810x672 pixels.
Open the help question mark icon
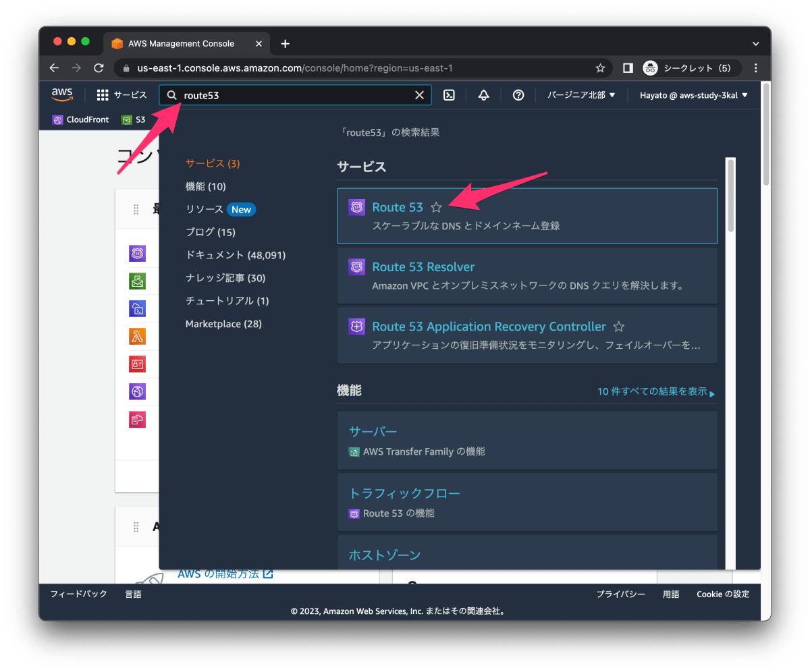(518, 95)
